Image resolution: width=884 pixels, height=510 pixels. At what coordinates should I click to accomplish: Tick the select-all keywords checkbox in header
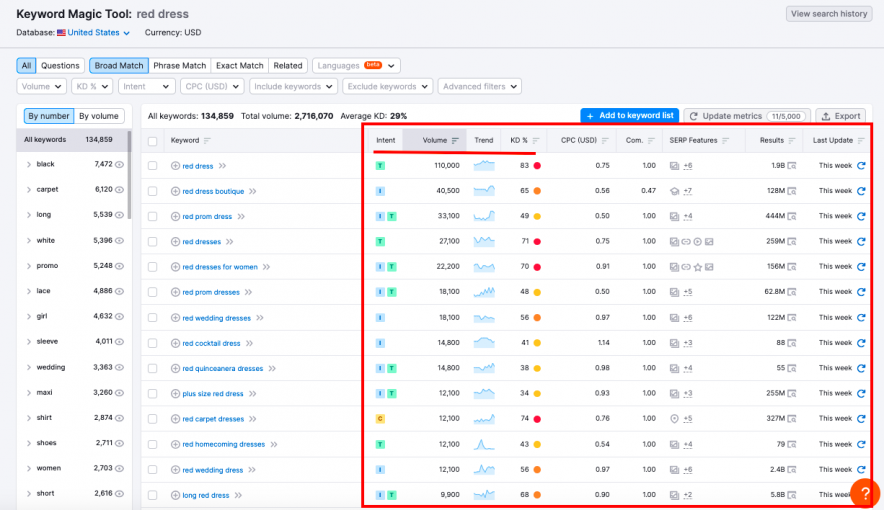(x=153, y=140)
